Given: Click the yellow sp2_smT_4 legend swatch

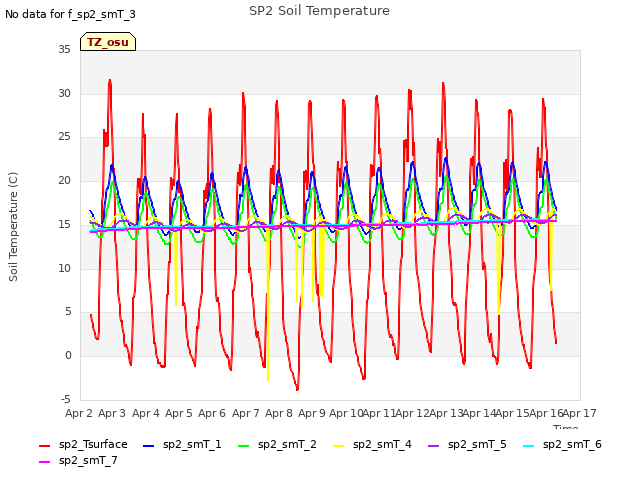Looking at the screenshot, I should coord(338,446).
